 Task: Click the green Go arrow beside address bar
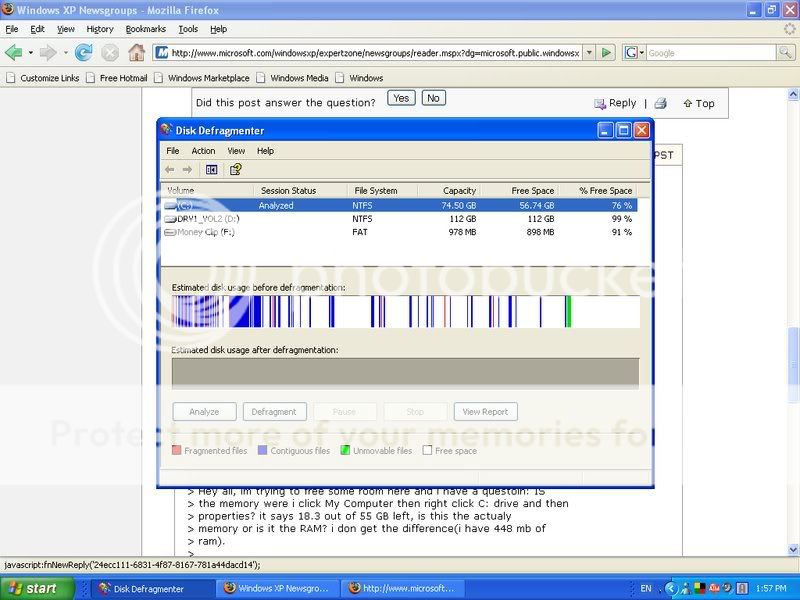pyautogui.click(x=606, y=53)
